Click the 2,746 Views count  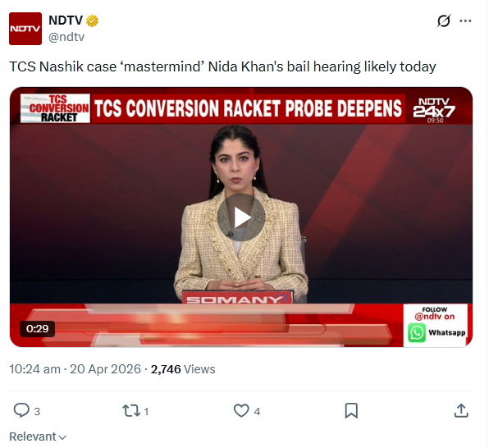tap(183, 369)
